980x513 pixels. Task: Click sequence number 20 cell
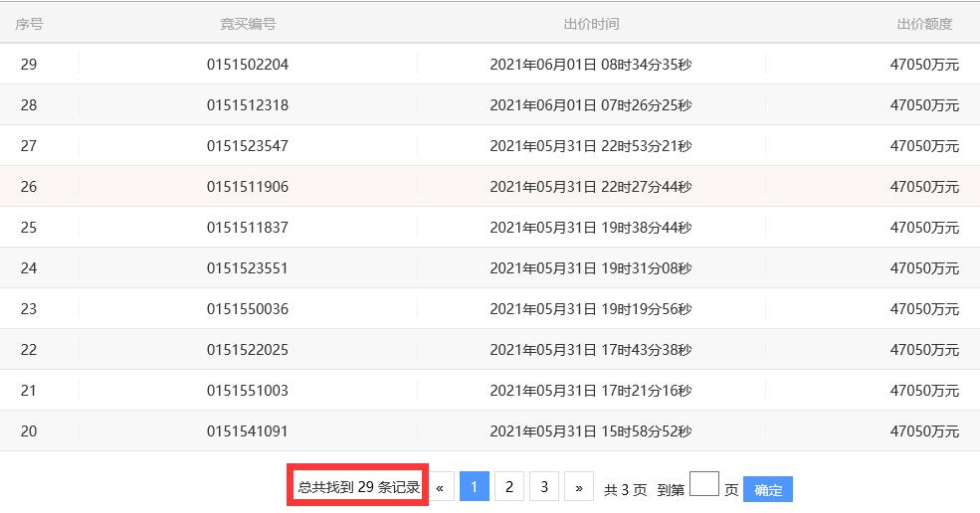pyautogui.click(x=29, y=430)
